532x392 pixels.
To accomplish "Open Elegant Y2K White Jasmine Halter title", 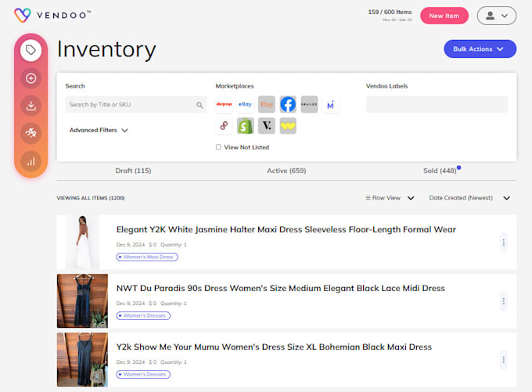I will (286, 229).
